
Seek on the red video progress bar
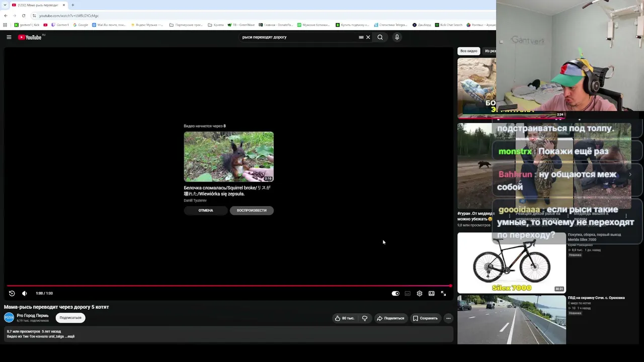point(229,286)
